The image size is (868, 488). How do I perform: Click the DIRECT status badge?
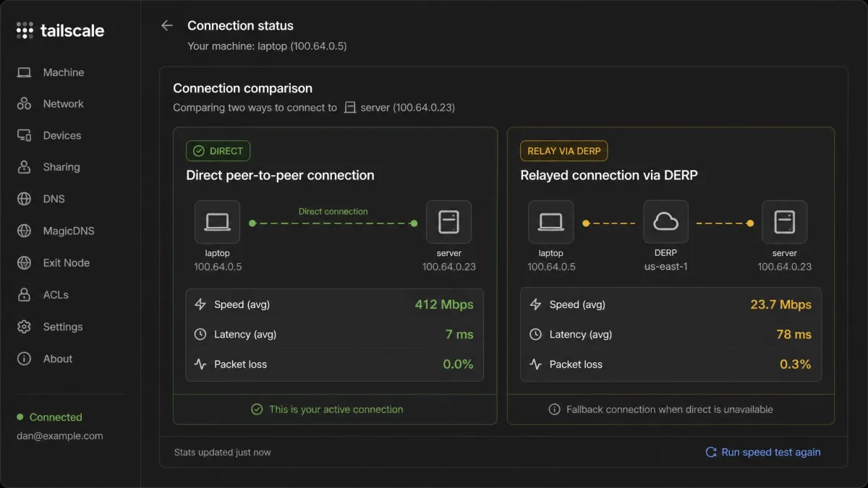click(218, 151)
